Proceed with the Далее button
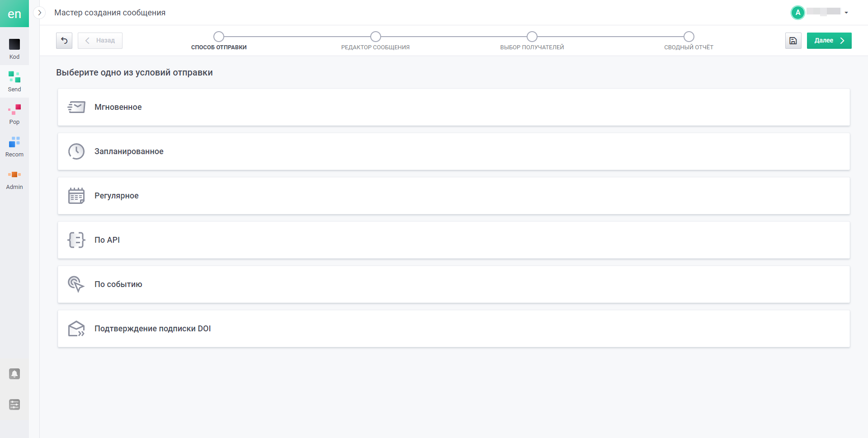 click(x=829, y=41)
